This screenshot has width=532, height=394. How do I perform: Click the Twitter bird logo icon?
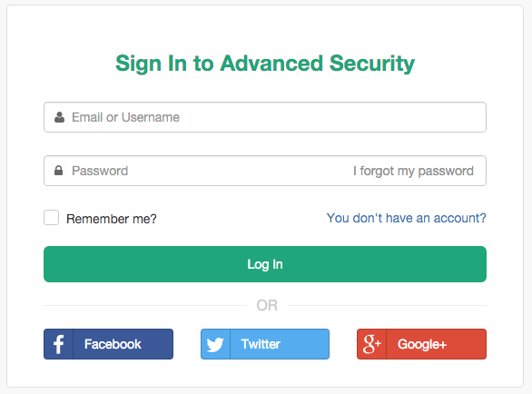pyautogui.click(x=215, y=344)
